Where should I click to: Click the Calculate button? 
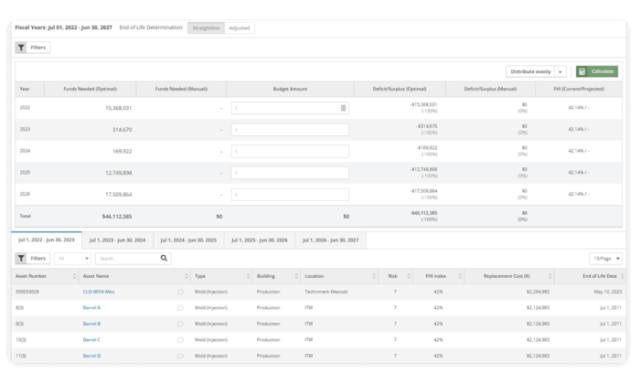597,71
